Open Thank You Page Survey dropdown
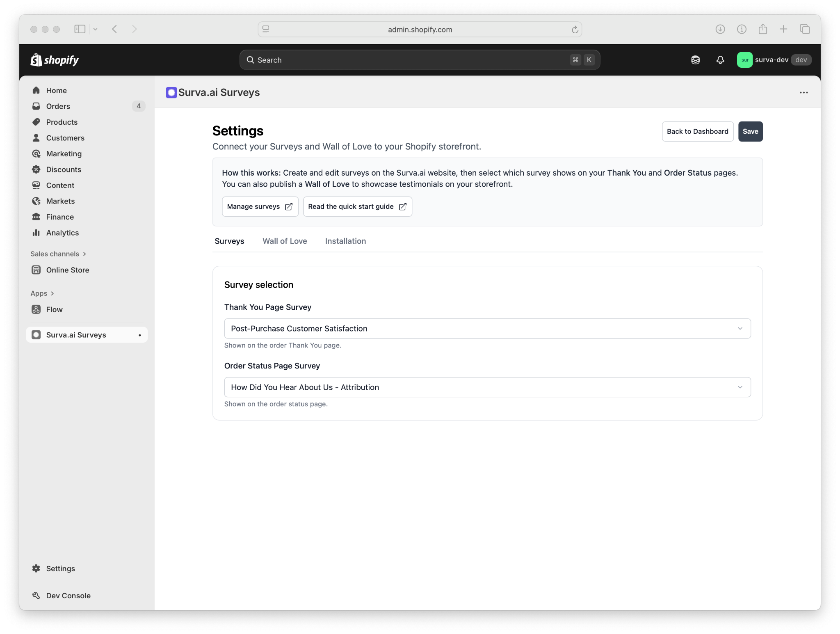Viewport: 840px width, 634px height. point(487,328)
